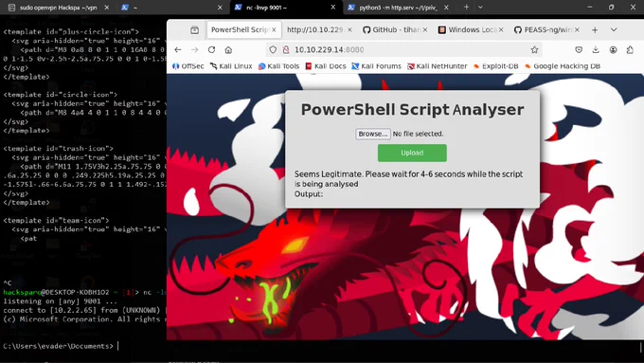644x363 pixels.
Task: Click the template id="trash-icon" line
Action: 59,149
